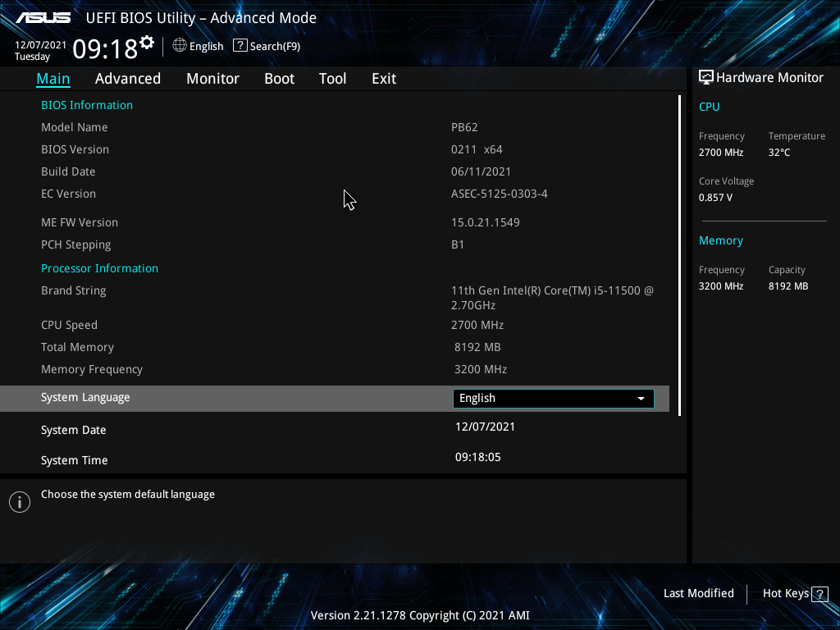This screenshot has width=840, height=630.
Task: Click the Hardware Monitor Memory heading
Action: 720,241
